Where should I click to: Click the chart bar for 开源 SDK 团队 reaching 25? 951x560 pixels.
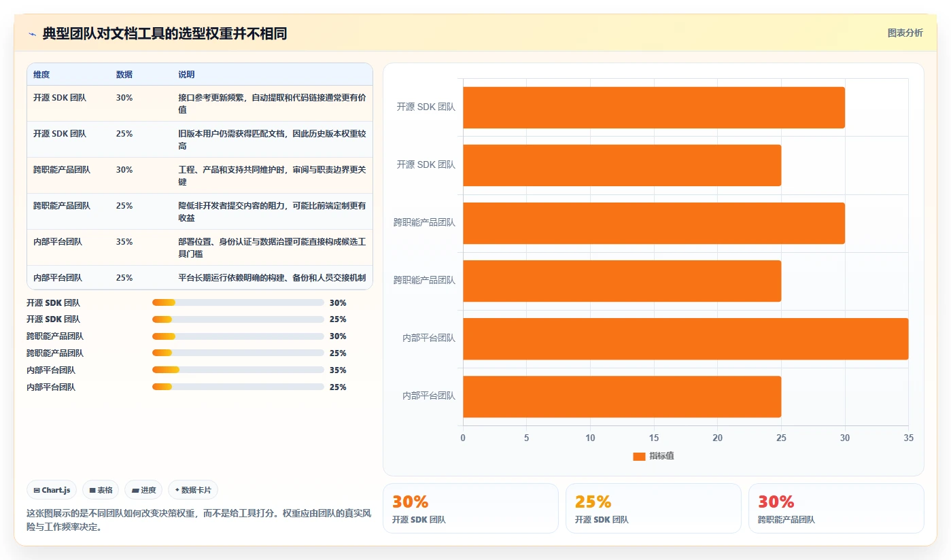pyautogui.click(x=622, y=165)
